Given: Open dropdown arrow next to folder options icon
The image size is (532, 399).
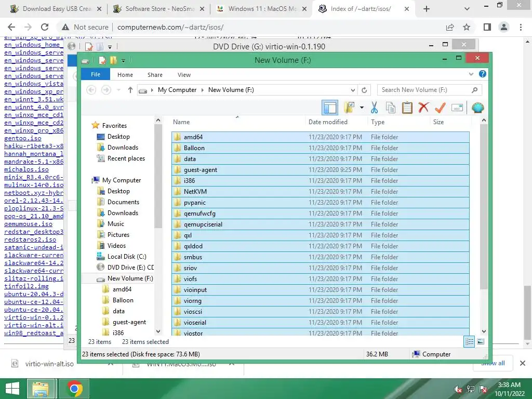Looking at the screenshot, I should 362,108.
